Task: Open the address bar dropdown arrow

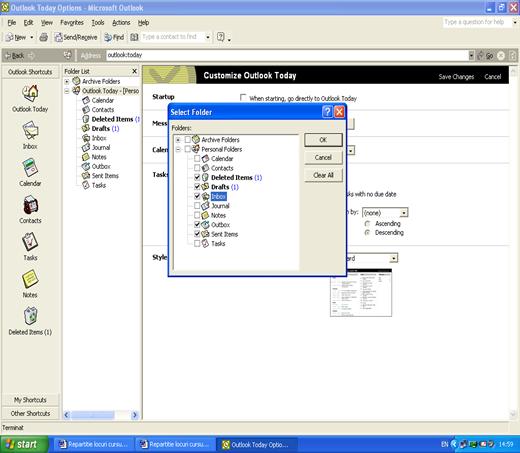Action: pyautogui.click(x=471, y=55)
